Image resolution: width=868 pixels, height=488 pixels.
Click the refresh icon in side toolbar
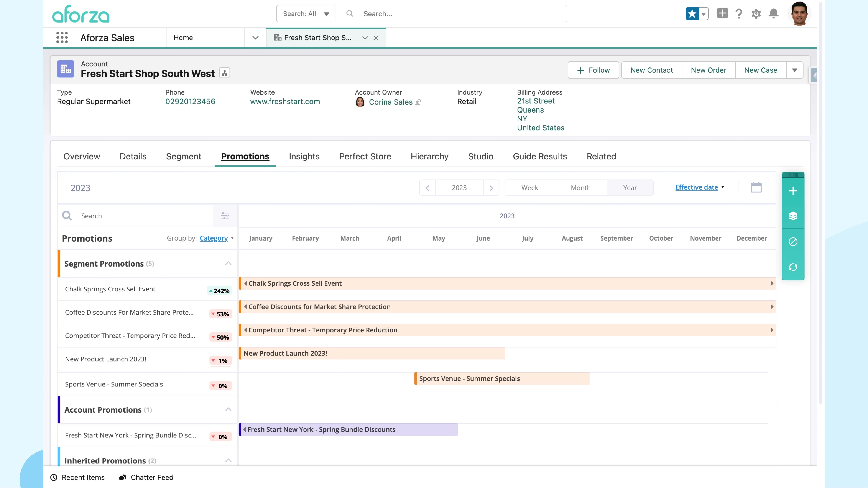[793, 267]
